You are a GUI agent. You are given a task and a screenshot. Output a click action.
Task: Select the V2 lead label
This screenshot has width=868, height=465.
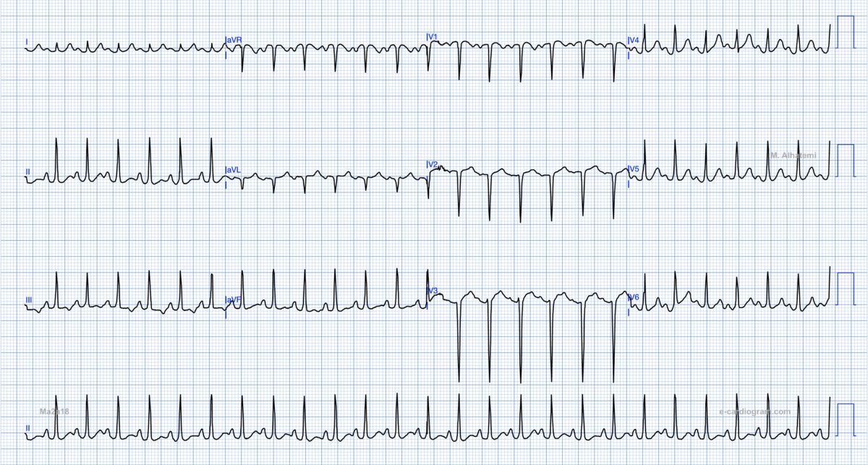tap(433, 164)
